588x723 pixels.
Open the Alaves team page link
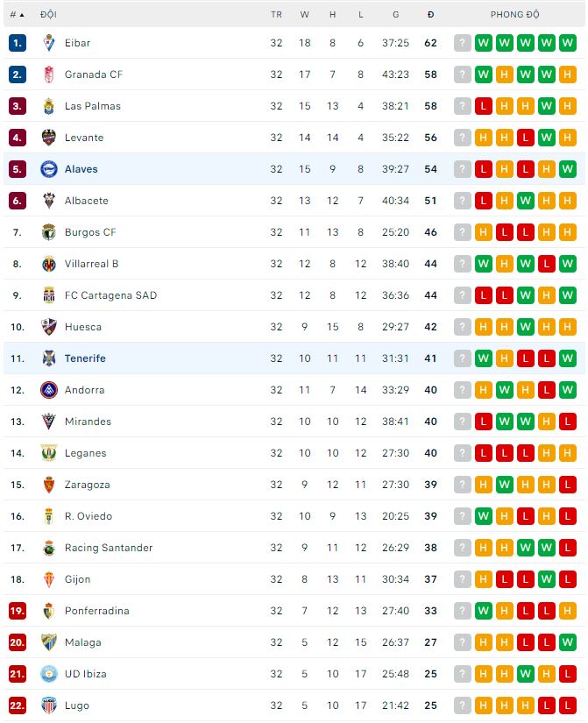tap(81, 169)
